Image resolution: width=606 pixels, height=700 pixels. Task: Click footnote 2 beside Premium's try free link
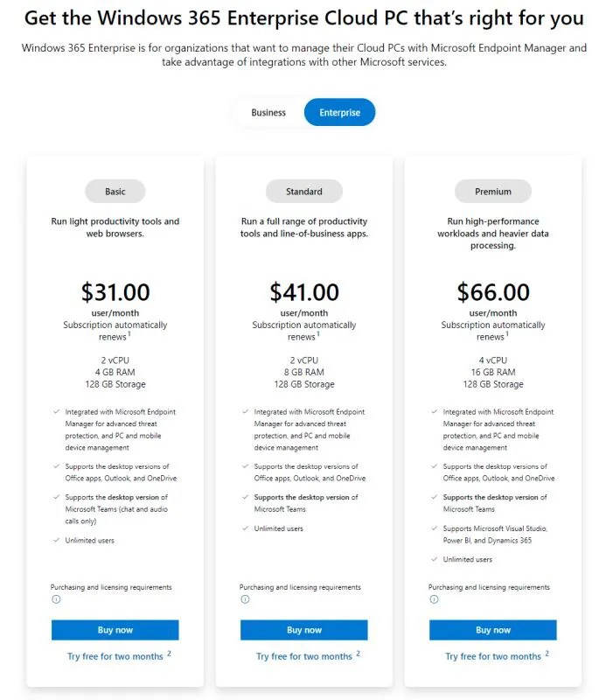coord(547,653)
